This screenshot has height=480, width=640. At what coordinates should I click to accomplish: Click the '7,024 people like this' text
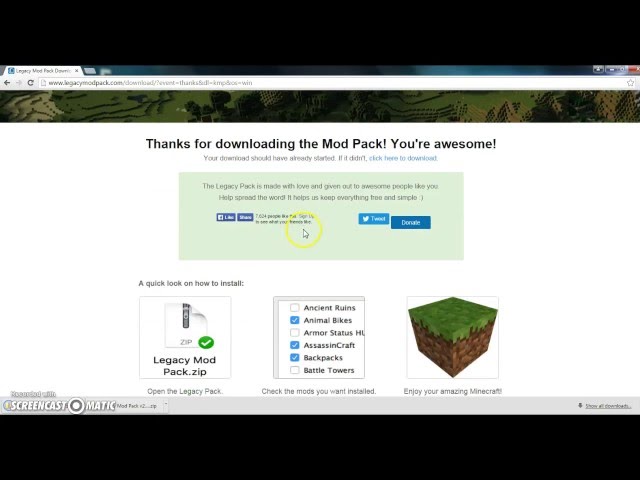point(276,216)
